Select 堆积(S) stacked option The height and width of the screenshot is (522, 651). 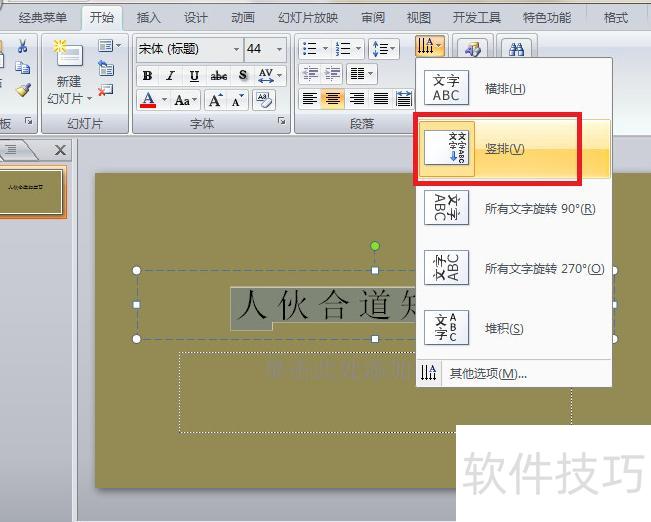514,328
